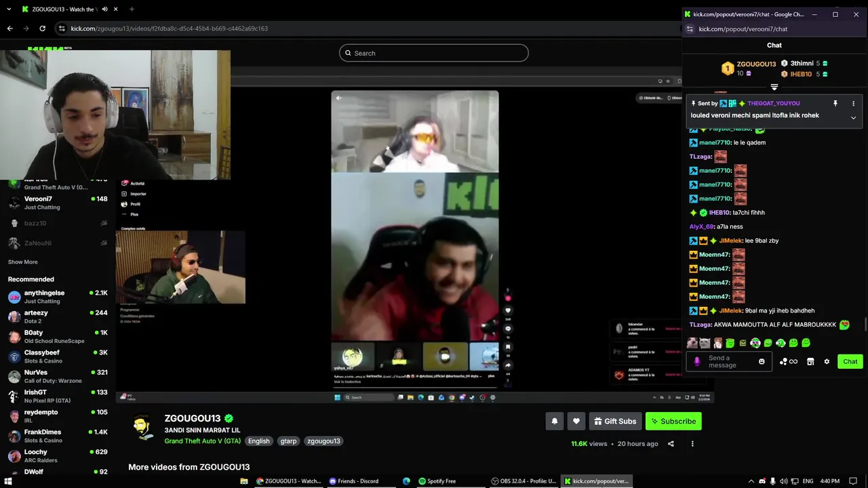Open ZGOUGOU13 channel avatar
This screenshot has height=488, width=868.
click(142, 428)
